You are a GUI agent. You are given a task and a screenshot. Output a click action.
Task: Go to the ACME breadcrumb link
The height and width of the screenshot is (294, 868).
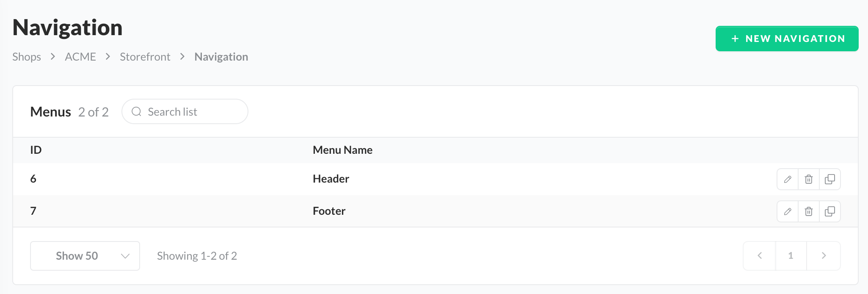tap(80, 57)
